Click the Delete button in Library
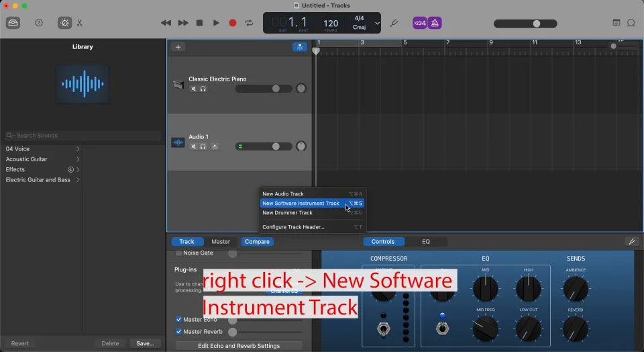 click(x=110, y=343)
